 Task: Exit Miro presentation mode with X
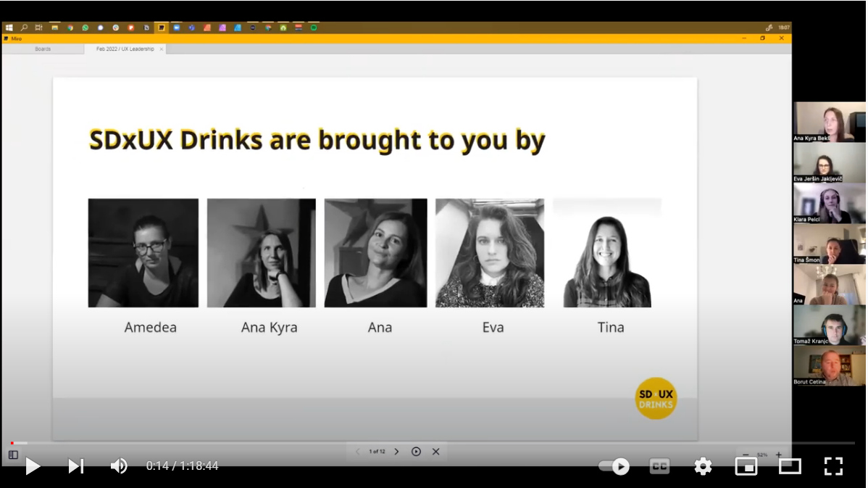pyautogui.click(x=436, y=452)
